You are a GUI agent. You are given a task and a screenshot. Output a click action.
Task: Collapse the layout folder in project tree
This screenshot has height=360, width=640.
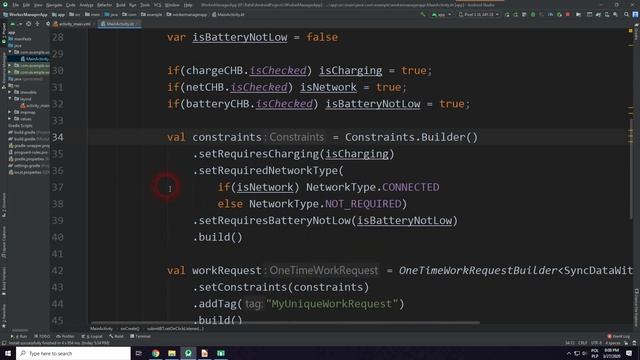[x=10, y=99]
